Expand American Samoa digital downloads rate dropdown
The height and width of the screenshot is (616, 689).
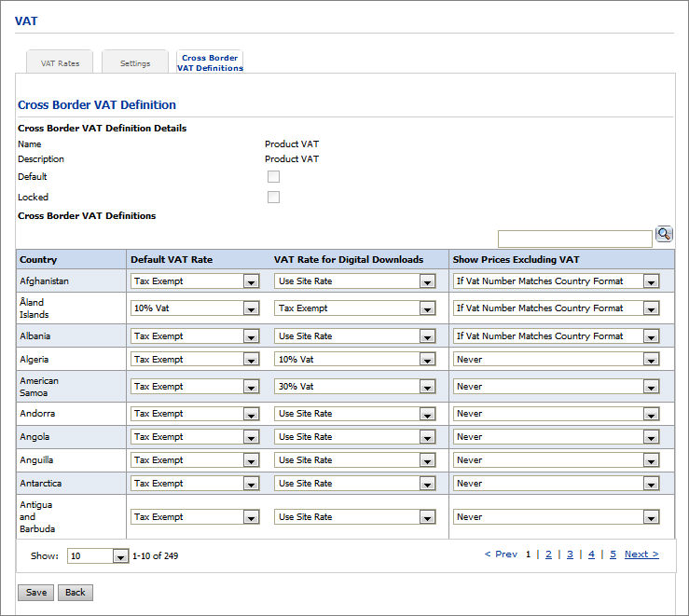click(354, 387)
